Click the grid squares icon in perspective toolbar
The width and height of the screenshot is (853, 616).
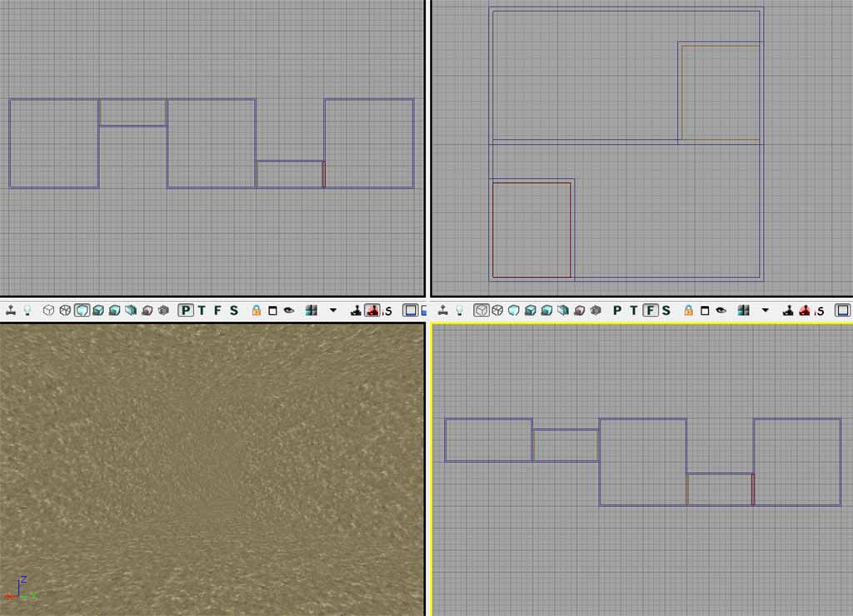(x=312, y=310)
